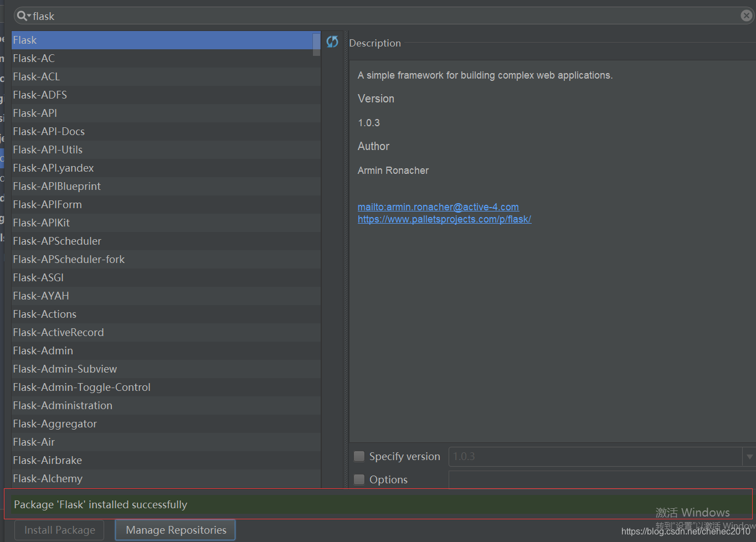The image size is (756, 542).
Task: Open the armin.ronacher mailto link
Action: pos(438,207)
